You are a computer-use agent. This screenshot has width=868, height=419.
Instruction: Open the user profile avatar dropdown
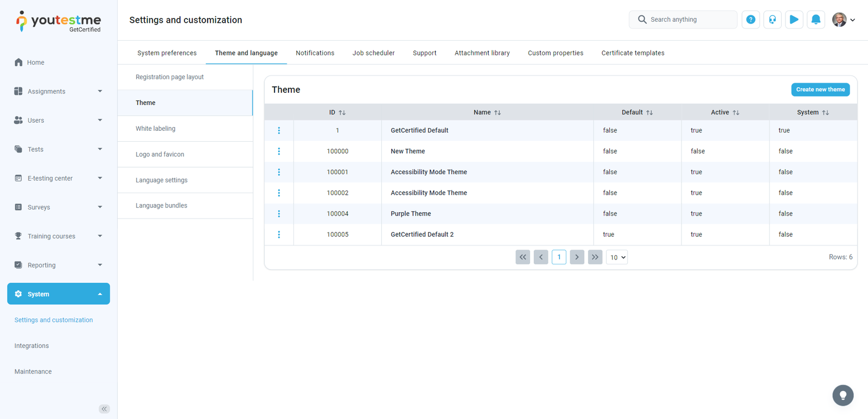[x=843, y=20]
